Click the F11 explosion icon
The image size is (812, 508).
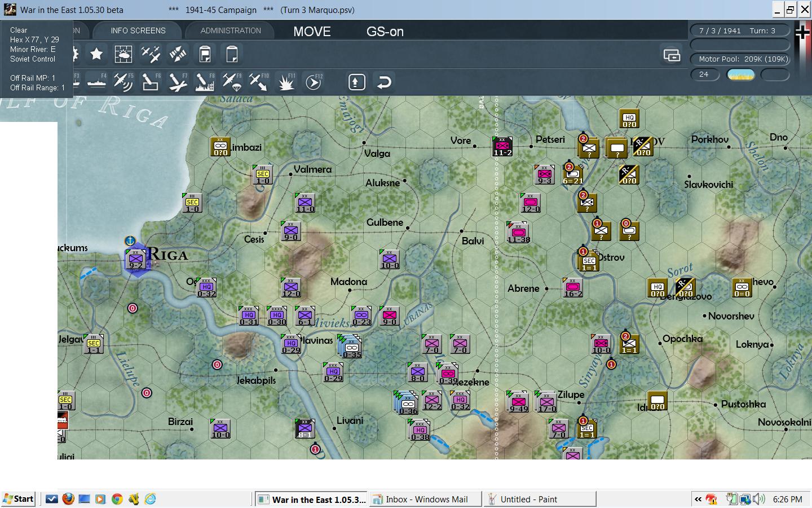tap(286, 82)
